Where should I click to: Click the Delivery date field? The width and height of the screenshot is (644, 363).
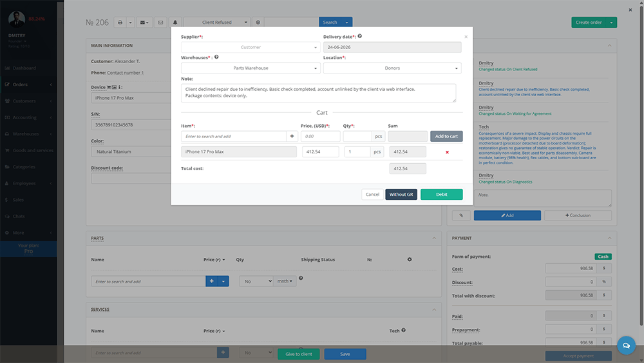[392, 47]
